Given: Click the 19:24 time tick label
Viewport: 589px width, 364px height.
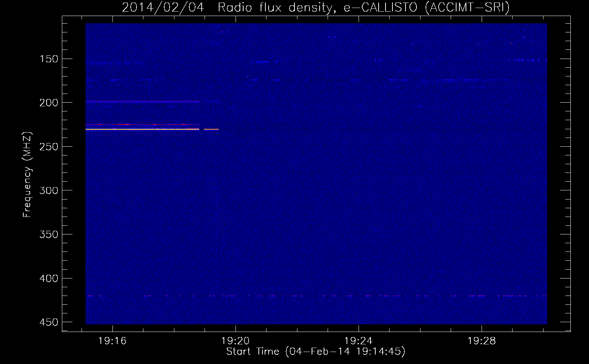Looking at the screenshot, I should (359, 341).
